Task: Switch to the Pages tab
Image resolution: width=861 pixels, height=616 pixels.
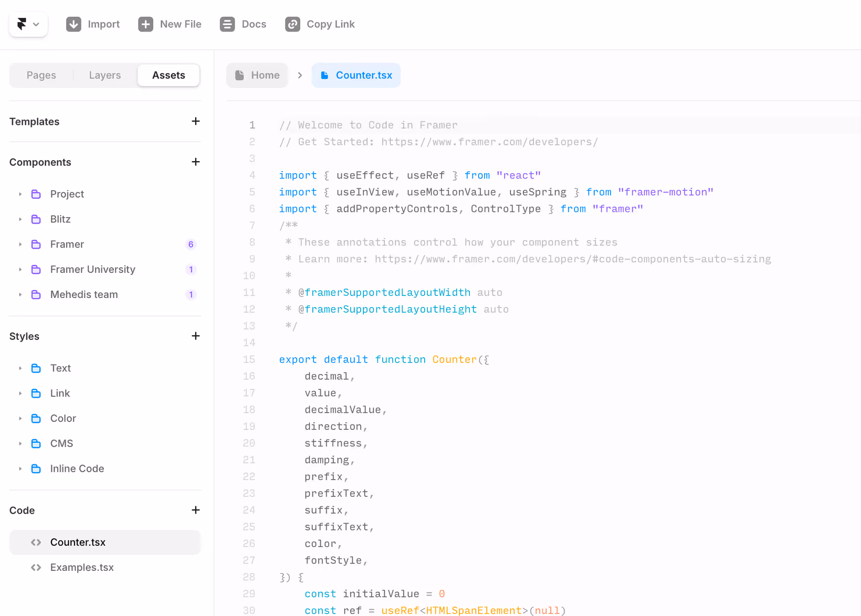Action: [41, 75]
